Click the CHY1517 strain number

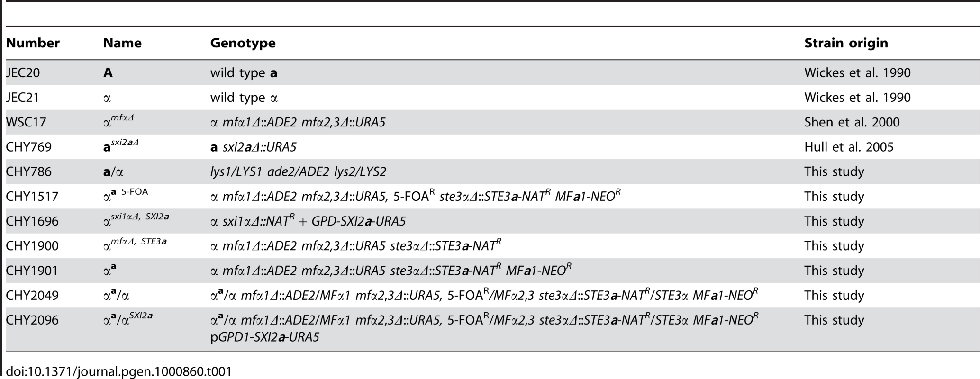pyautogui.click(x=32, y=196)
